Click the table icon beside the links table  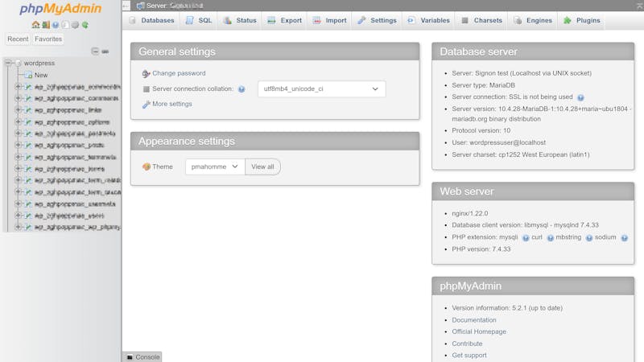click(x=28, y=110)
